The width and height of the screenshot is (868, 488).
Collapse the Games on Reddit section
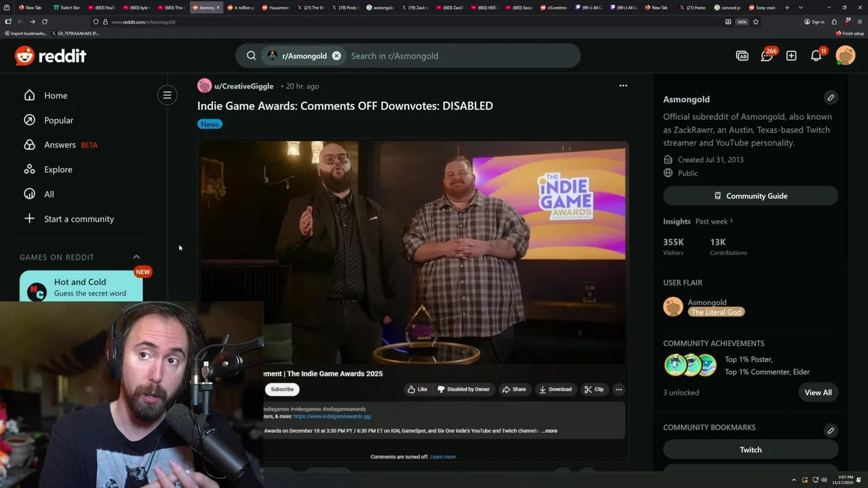pos(136,257)
